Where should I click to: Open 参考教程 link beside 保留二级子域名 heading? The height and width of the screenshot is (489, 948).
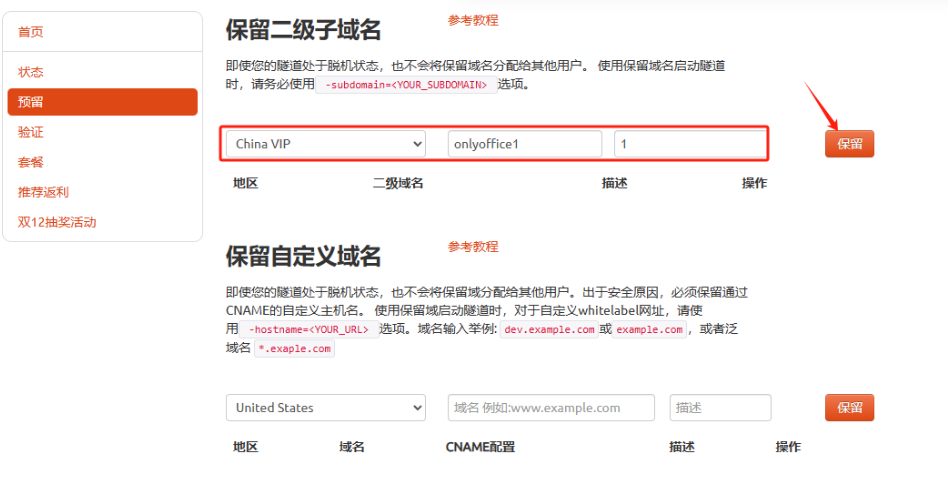473,20
